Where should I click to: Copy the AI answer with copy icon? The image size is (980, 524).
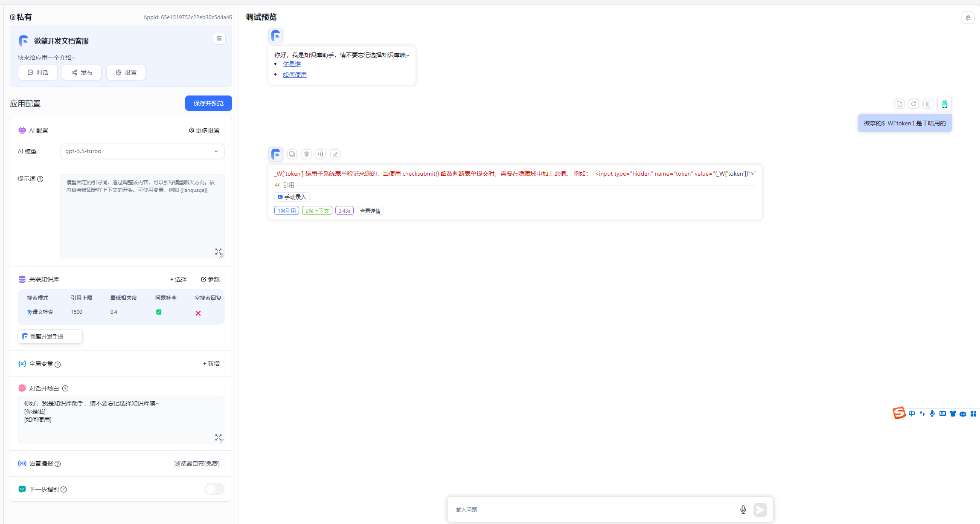(292, 154)
